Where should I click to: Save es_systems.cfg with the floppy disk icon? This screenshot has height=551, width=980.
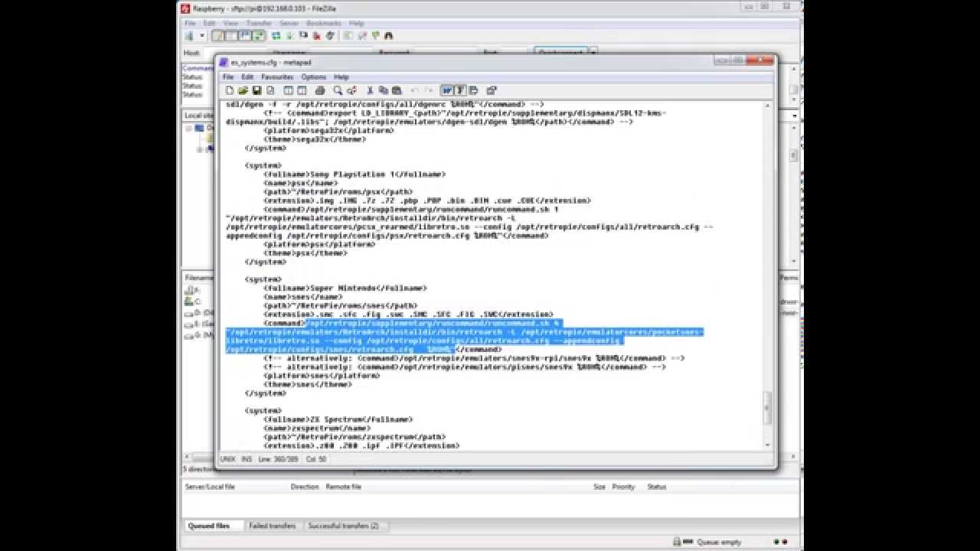[257, 90]
